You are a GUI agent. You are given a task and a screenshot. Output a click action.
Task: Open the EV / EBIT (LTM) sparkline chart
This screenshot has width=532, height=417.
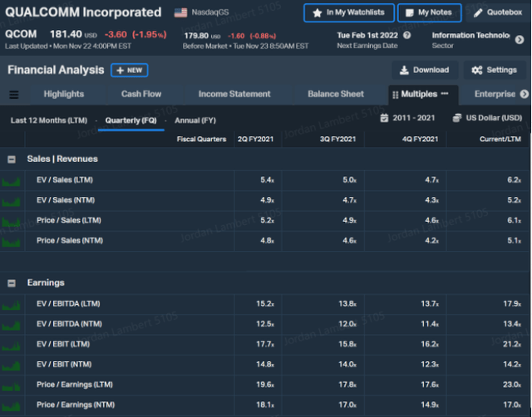click(11, 345)
